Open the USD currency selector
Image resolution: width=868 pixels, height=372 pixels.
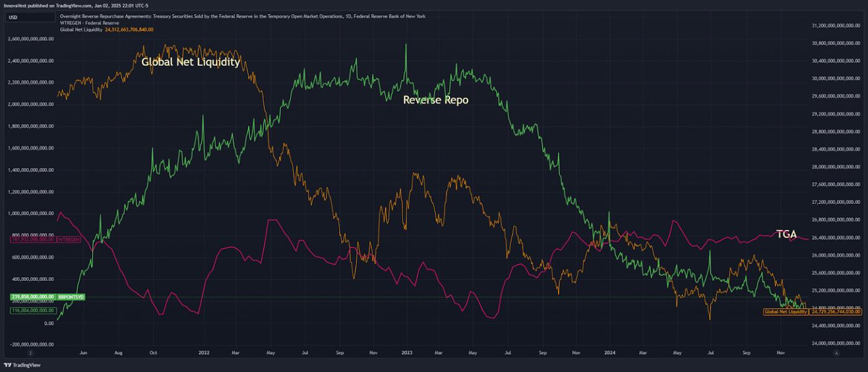[x=13, y=18]
